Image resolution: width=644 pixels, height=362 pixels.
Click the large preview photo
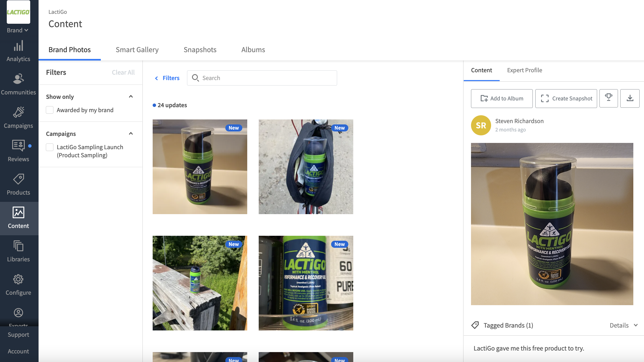pyautogui.click(x=552, y=224)
